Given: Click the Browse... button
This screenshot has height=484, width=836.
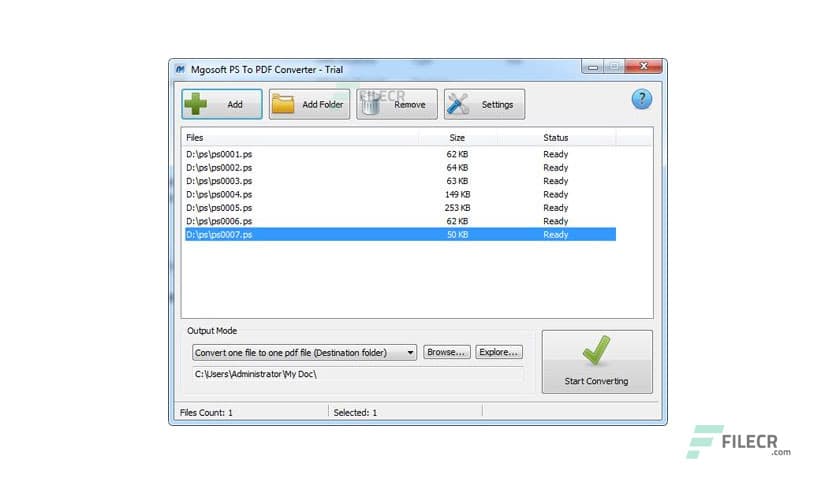Looking at the screenshot, I should click(446, 352).
